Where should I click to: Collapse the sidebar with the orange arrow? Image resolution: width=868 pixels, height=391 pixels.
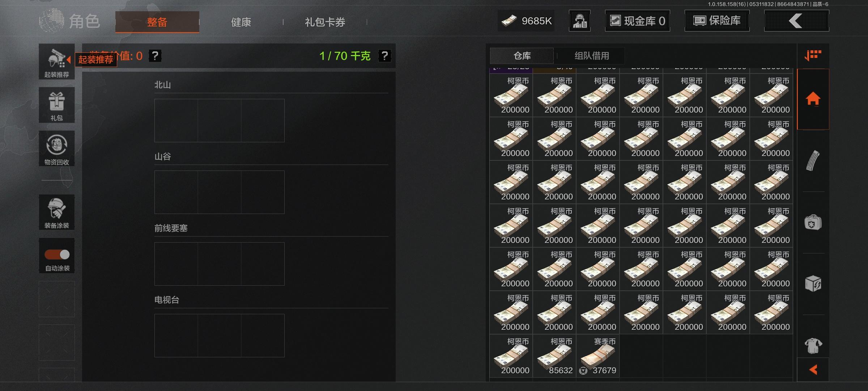tap(813, 370)
